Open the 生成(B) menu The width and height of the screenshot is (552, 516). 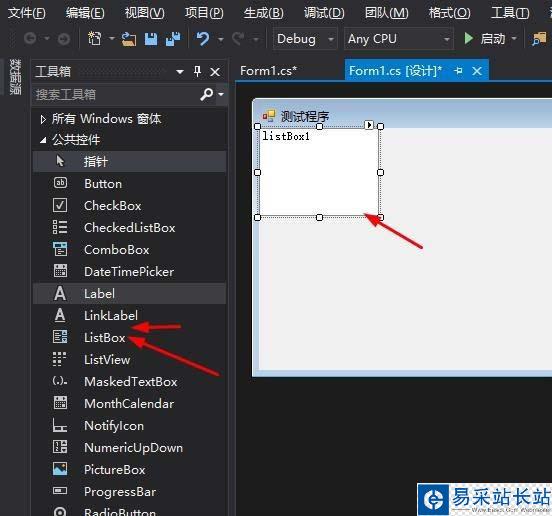pos(264,13)
